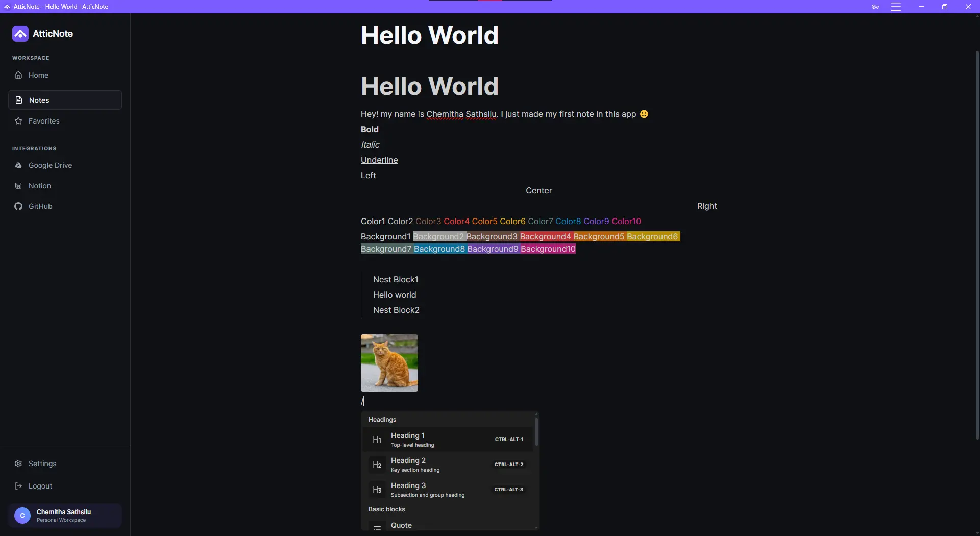The height and width of the screenshot is (536, 980).
Task: Click the smiley emoji in the note
Action: pos(644,114)
